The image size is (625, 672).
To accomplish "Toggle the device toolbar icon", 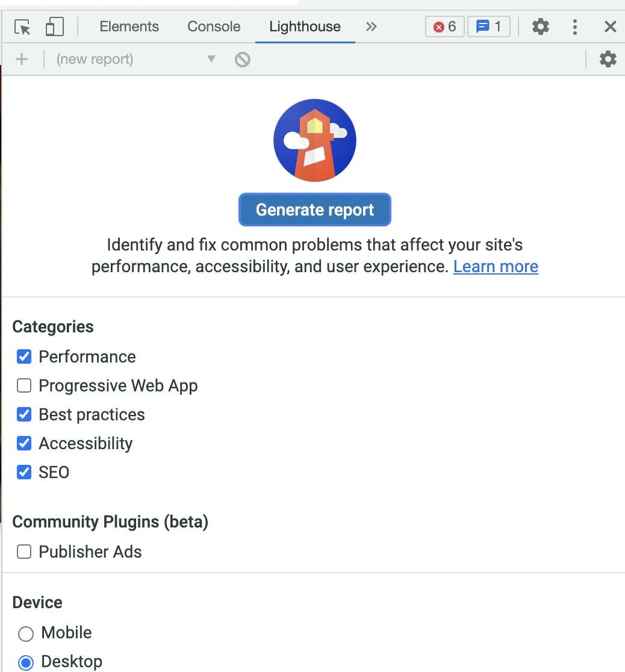I will click(54, 26).
